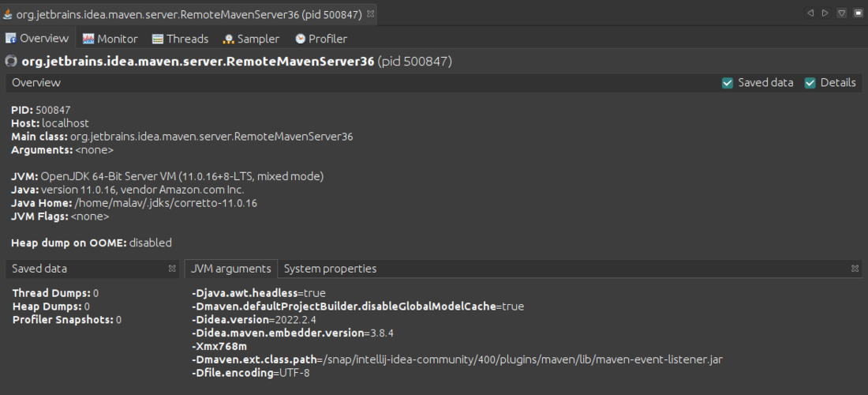Viewport: 868px width, 395px height.
Task: Click the -Dmaven.ext.class.path argument line
Action: [457, 359]
